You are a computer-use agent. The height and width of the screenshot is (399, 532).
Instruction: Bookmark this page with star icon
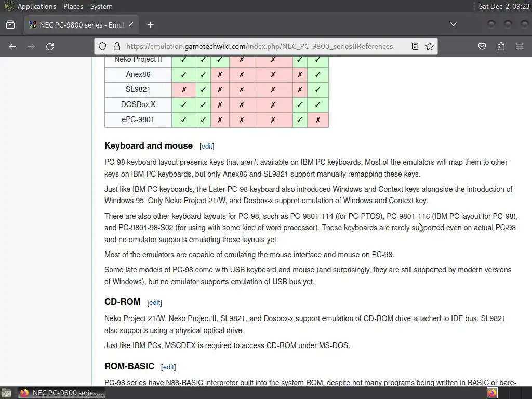[430, 46]
